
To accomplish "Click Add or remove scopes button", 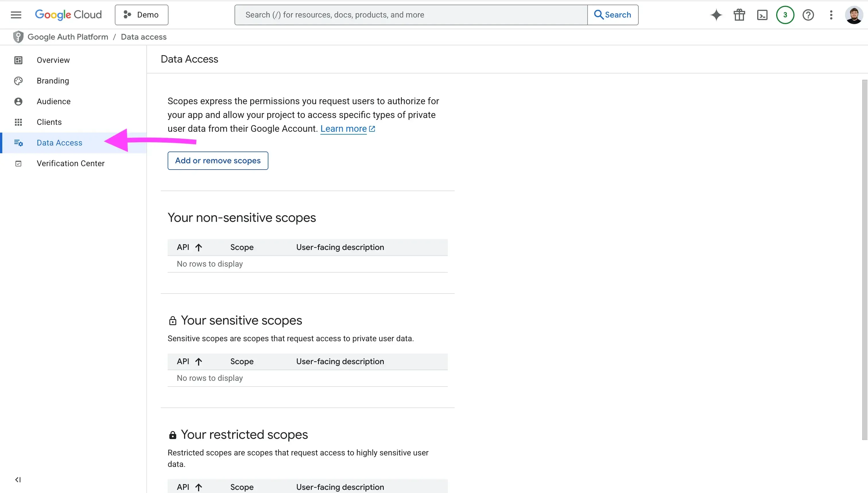I will tap(218, 160).
